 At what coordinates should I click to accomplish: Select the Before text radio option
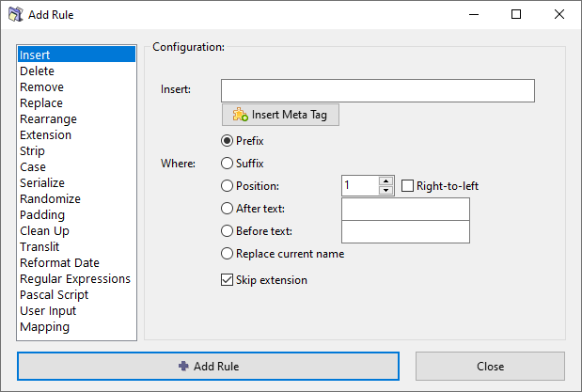[x=257, y=231]
